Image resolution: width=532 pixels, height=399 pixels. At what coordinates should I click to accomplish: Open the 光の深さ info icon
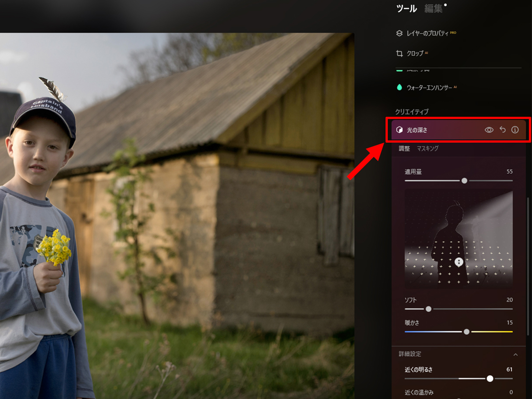coord(515,130)
